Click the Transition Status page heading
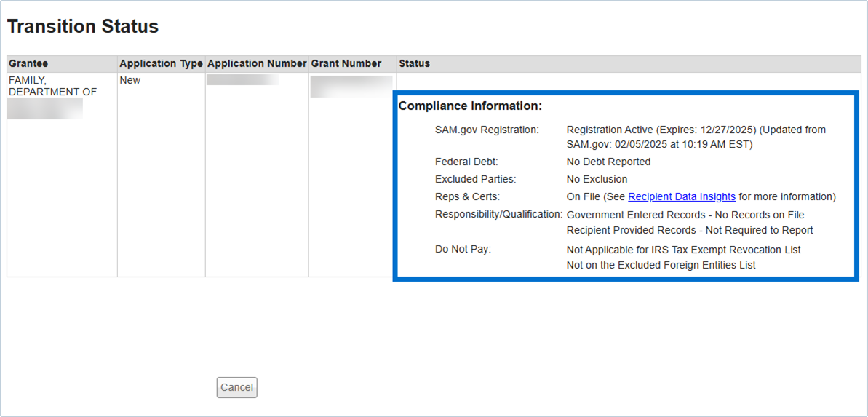868x417 pixels. (83, 27)
